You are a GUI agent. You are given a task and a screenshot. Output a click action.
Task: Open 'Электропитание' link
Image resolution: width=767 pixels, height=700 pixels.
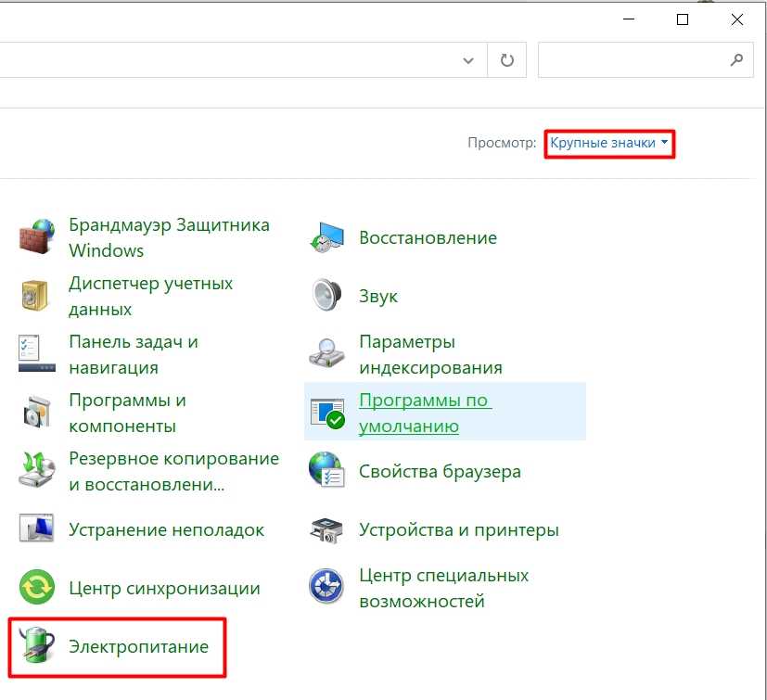[x=139, y=646]
